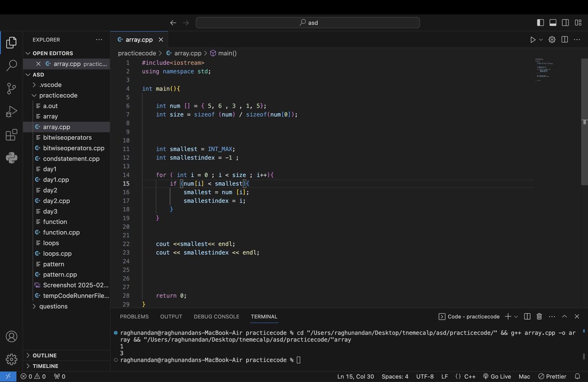
Task: Open Customize Layout button
Action: [578, 23]
